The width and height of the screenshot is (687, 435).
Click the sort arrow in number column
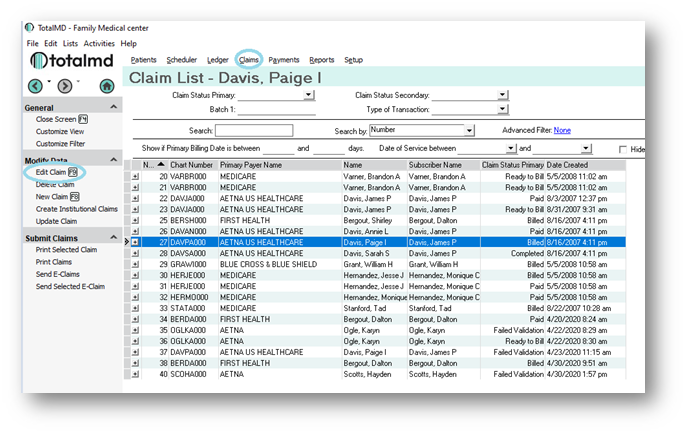[x=161, y=164]
